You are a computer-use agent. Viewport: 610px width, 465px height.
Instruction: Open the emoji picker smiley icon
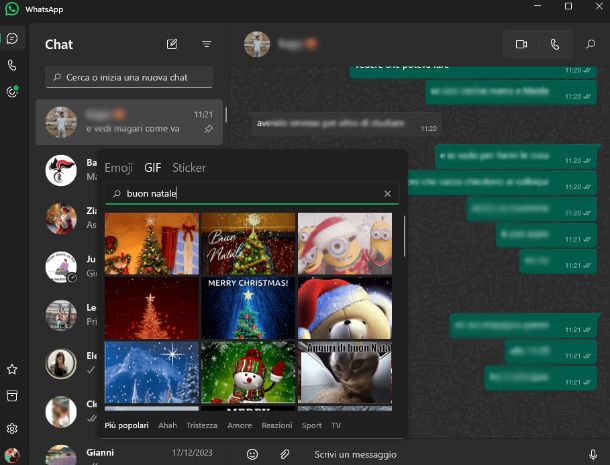coord(252,454)
